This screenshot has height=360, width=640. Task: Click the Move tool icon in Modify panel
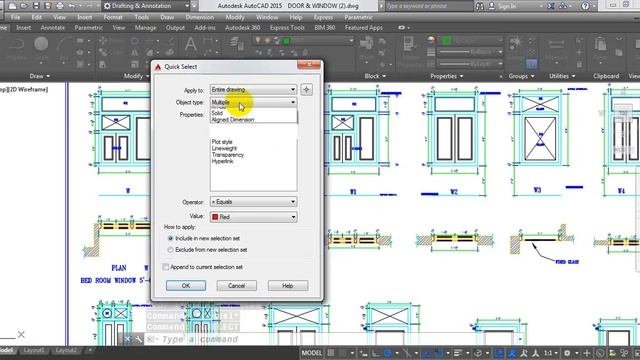(103, 40)
